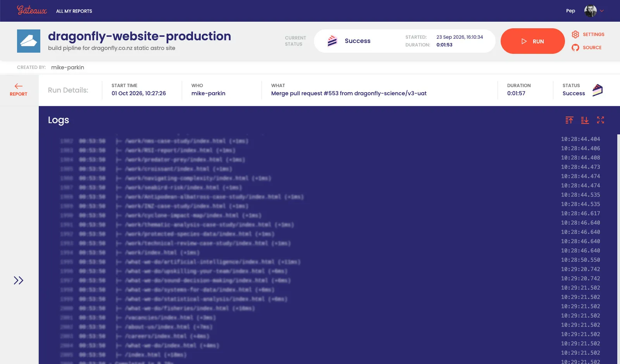
Task: Click the Pep username
Action: coord(570,11)
